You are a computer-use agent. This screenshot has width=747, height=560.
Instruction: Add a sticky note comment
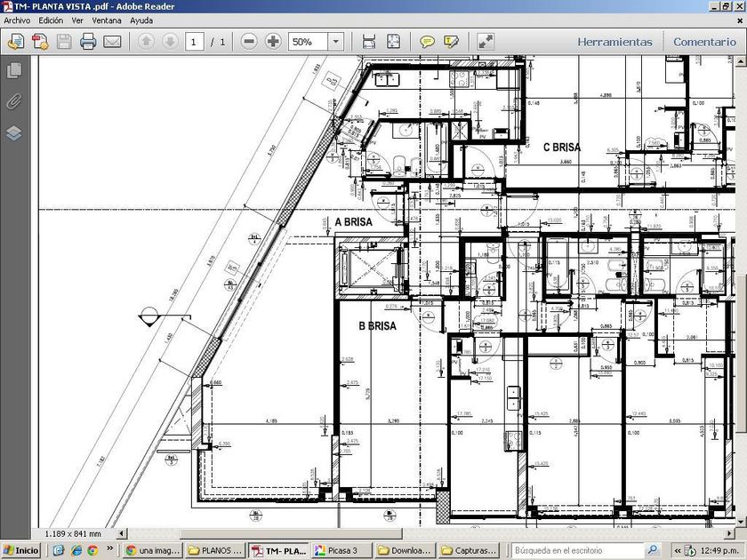pyautogui.click(x=427, y=42)
